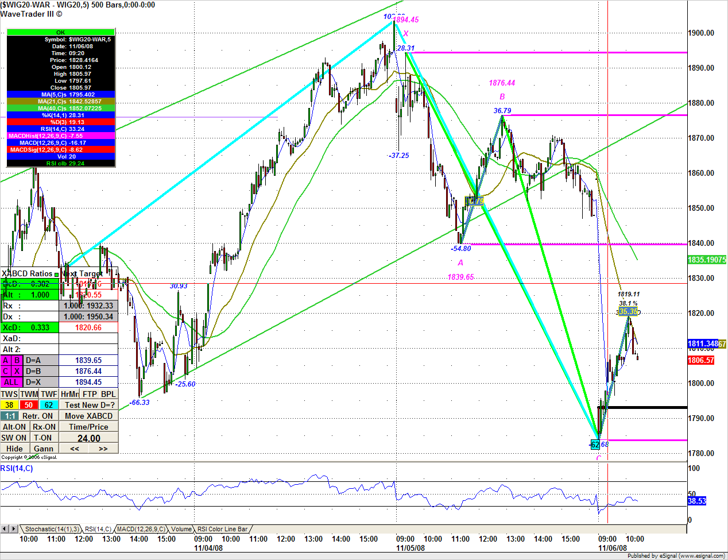Screen dimensions: 728x560
Task: Click the D=B option
Action: (x=40, y=371)
